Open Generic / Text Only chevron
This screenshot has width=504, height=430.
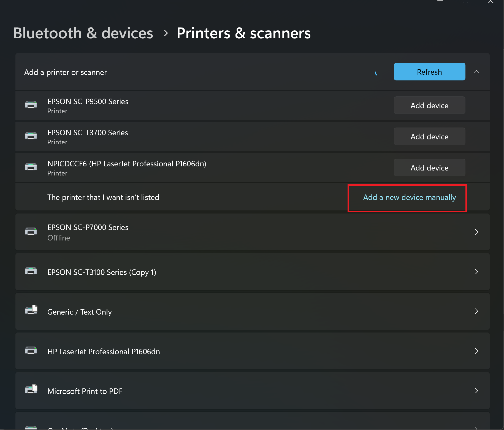coord(476,311)
